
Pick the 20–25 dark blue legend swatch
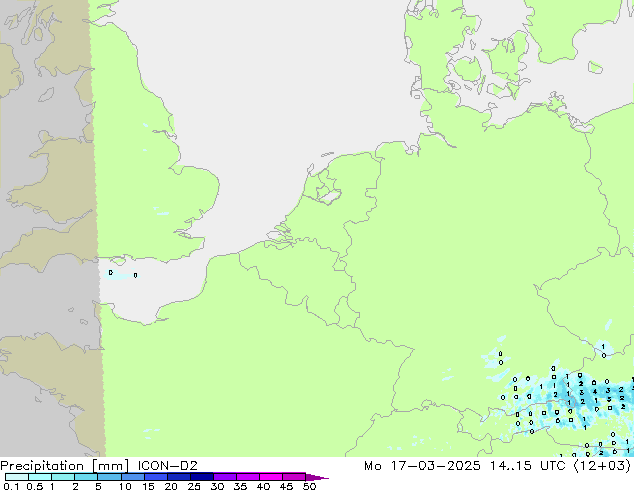click(x=178, y=477)
